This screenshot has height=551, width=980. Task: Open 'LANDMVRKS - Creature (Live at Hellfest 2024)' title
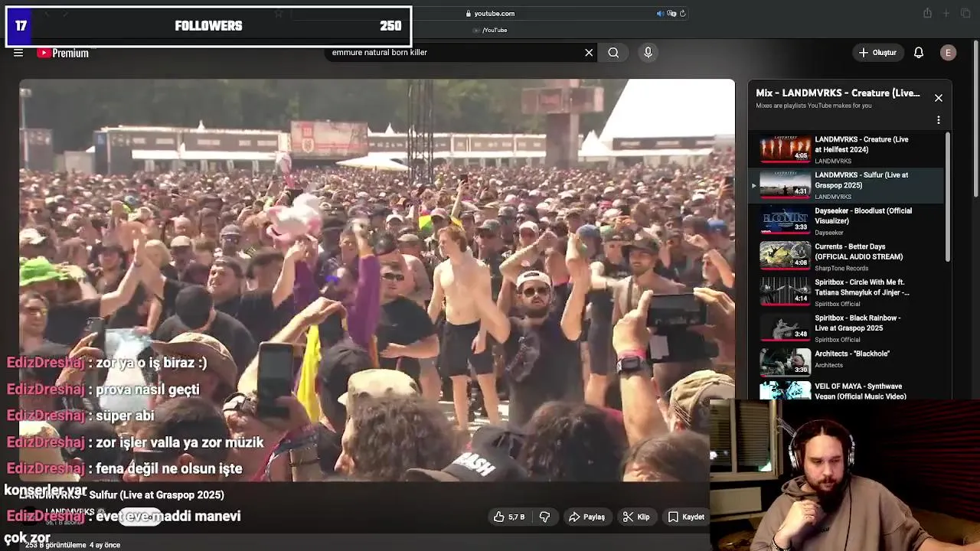coord(861,145)
